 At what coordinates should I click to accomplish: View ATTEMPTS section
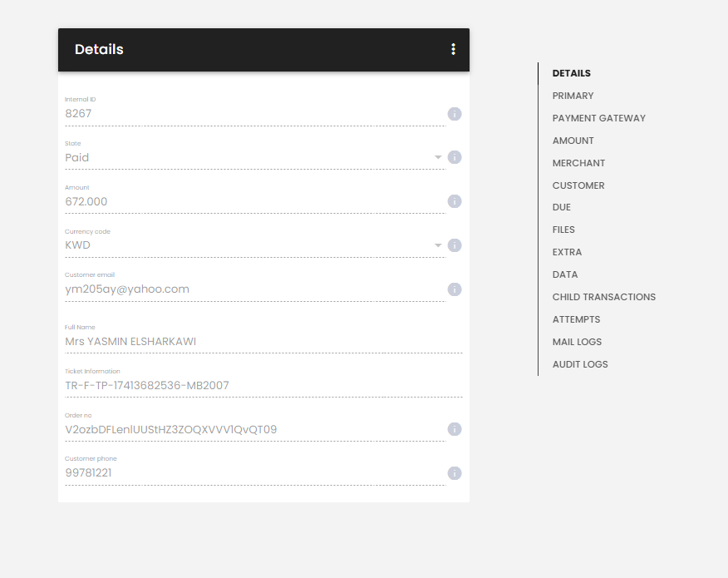(x=576, y=319)
